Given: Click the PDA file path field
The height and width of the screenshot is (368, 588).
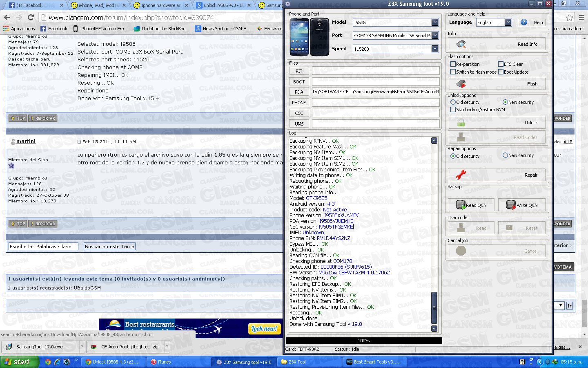Looking at the screenshot, I should pyautogui.click(x=376, y=92).
